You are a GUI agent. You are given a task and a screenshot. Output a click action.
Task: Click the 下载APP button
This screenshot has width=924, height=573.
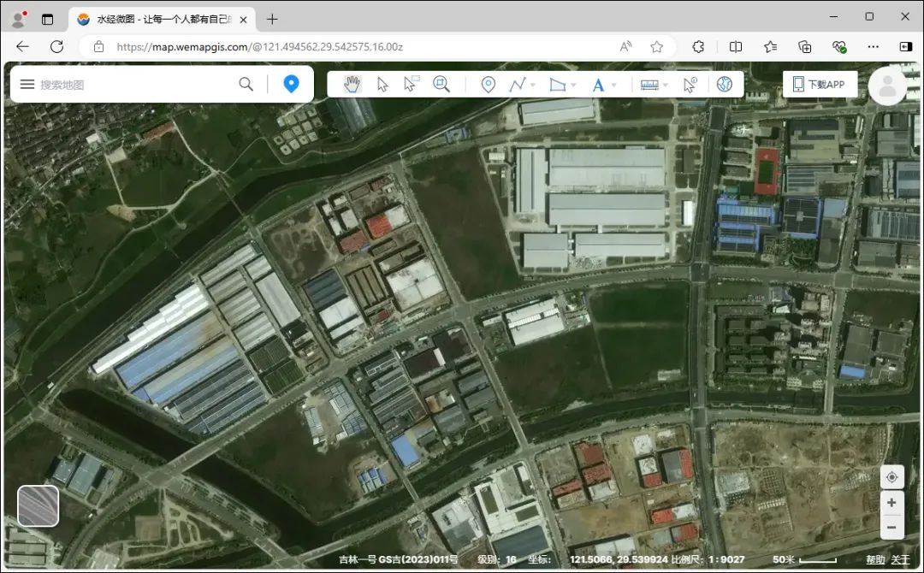819,84
